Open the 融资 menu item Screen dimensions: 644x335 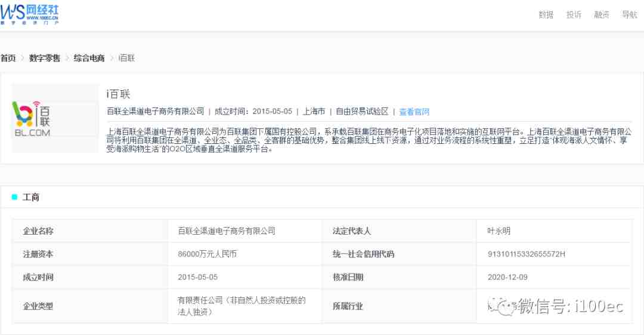click(x=602, y=15)
